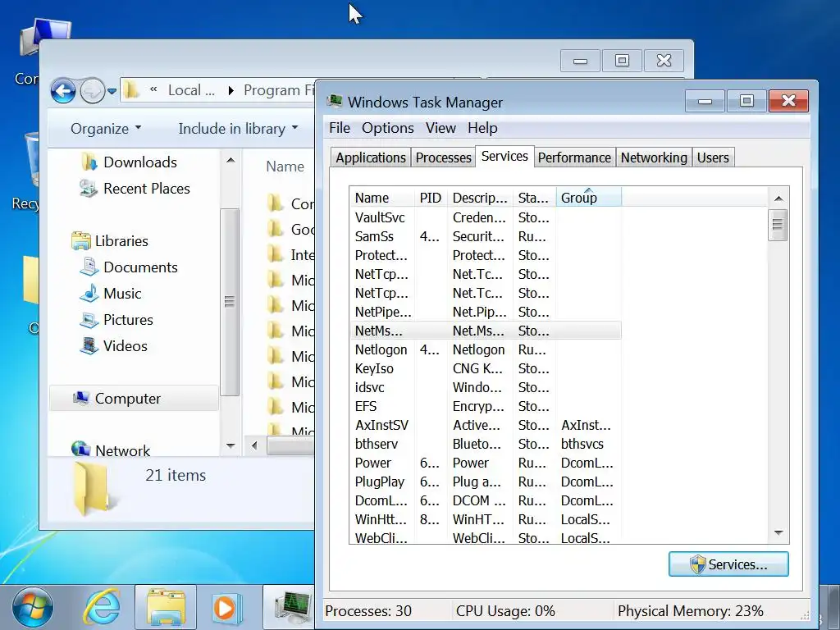Screen dimensions: 840x630
Task: Switch to the Performance tab
Action: [574, 157]
